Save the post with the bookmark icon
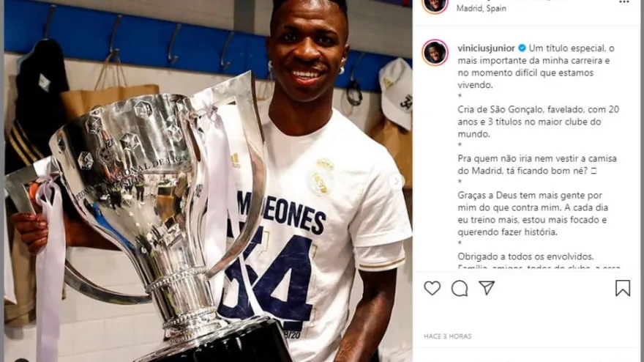This screenshot has width=644, height=362. pyautogui.click(x=623, y=288)
